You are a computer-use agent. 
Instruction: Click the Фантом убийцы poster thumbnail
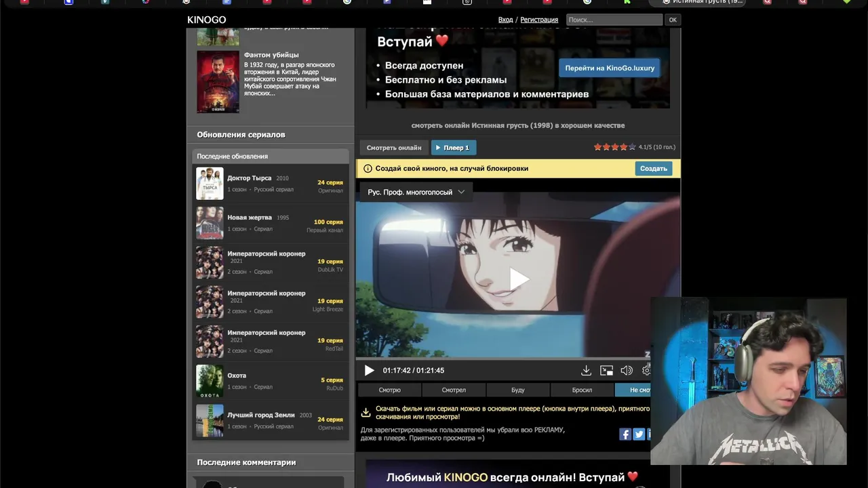218,81
